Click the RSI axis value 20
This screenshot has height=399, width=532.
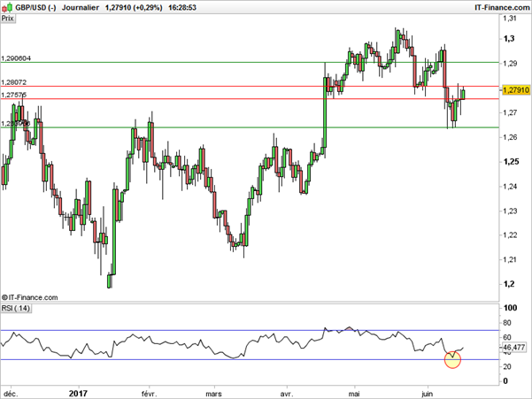tap(507, 366)
